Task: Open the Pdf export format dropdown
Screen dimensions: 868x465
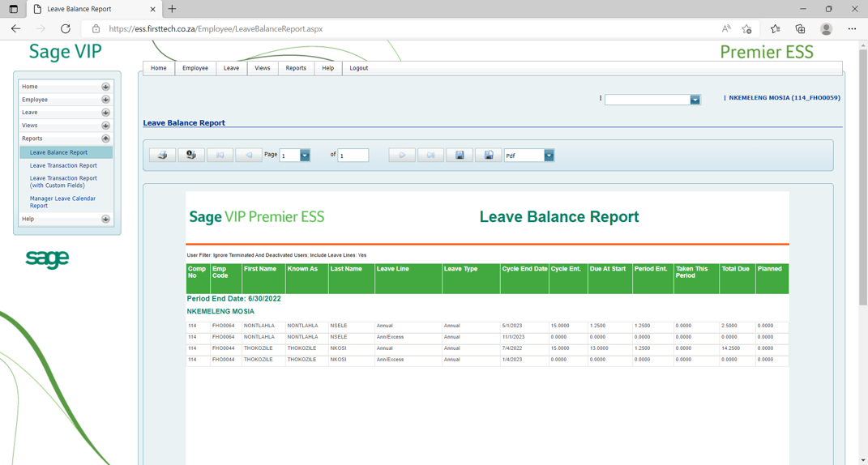Action: coord(549,156)
